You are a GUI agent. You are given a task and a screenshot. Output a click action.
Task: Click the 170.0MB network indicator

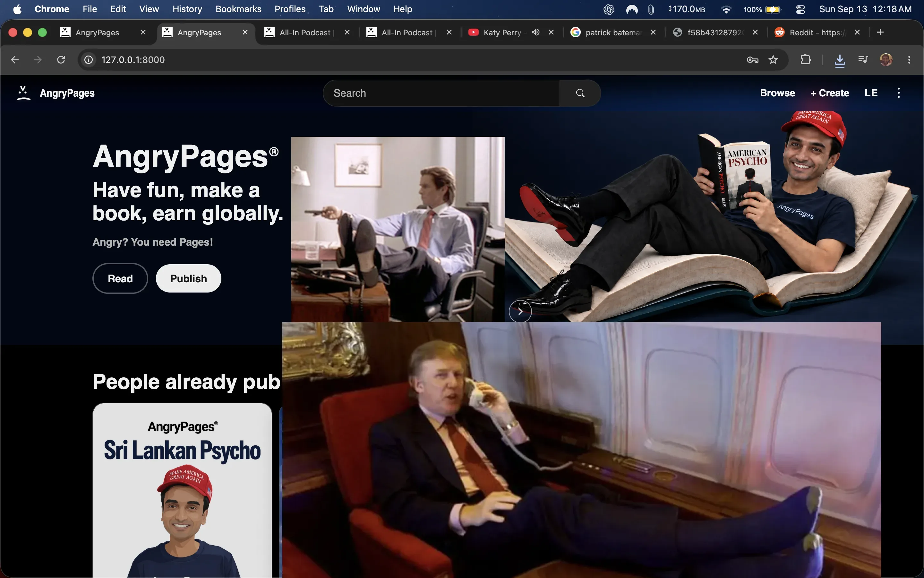tap(687, 9)
